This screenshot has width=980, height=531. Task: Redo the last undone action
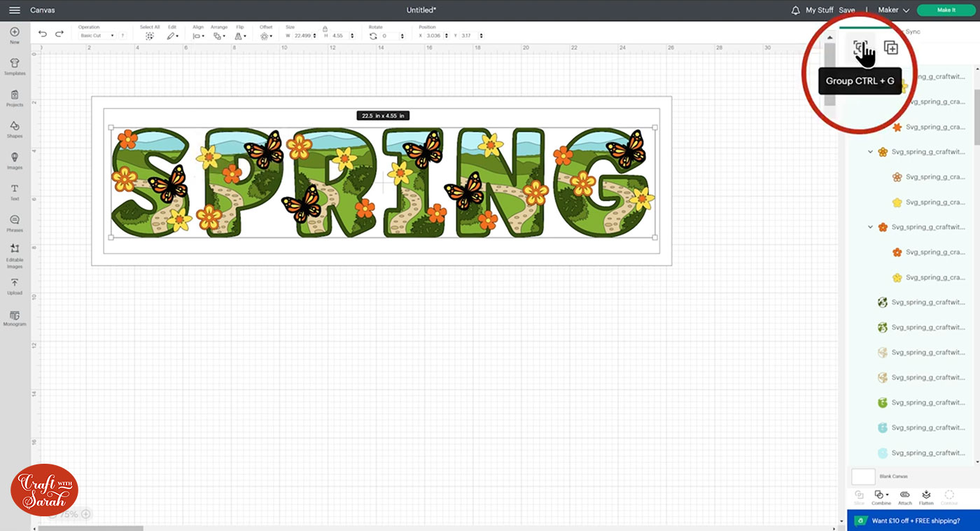point(59,34)
